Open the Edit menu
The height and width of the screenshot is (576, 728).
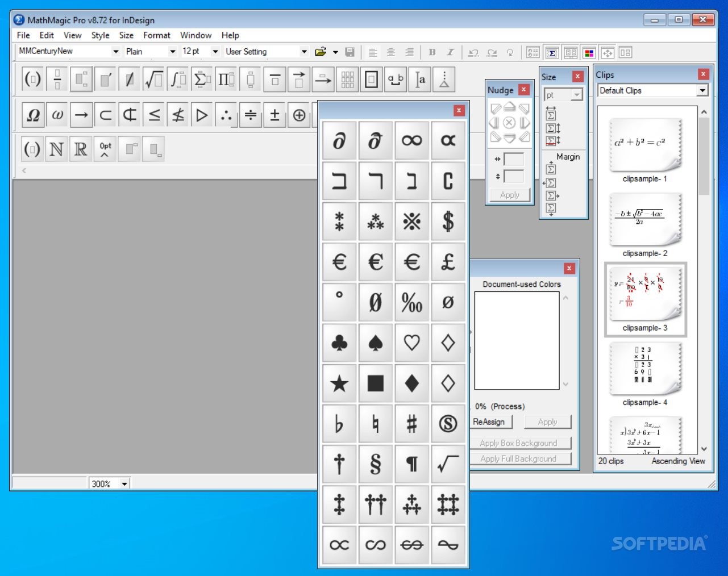(x=47, y=35)
